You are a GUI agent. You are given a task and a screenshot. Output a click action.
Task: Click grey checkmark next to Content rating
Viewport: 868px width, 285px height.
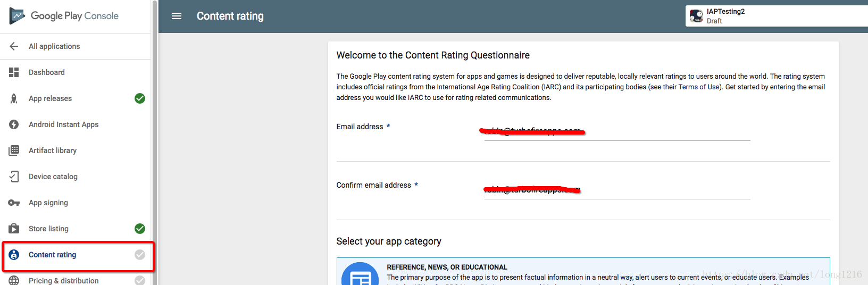140,255
